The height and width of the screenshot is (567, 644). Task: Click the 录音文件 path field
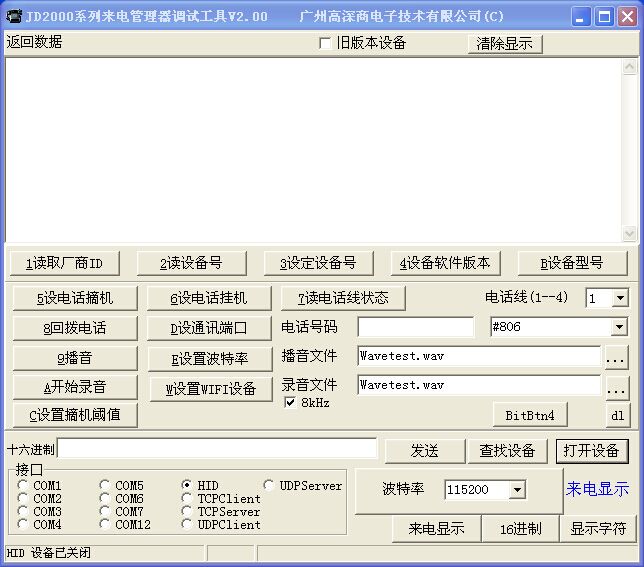(x=479, y=385)
